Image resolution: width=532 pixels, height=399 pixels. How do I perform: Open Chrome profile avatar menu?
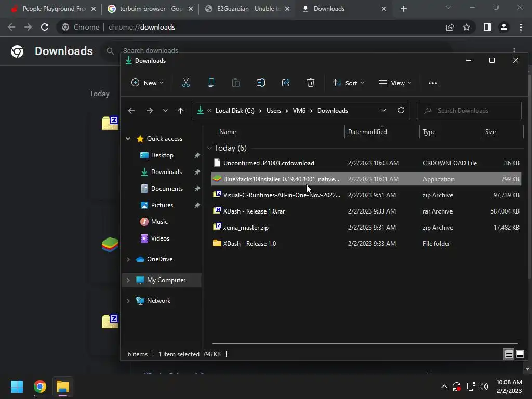504,27
